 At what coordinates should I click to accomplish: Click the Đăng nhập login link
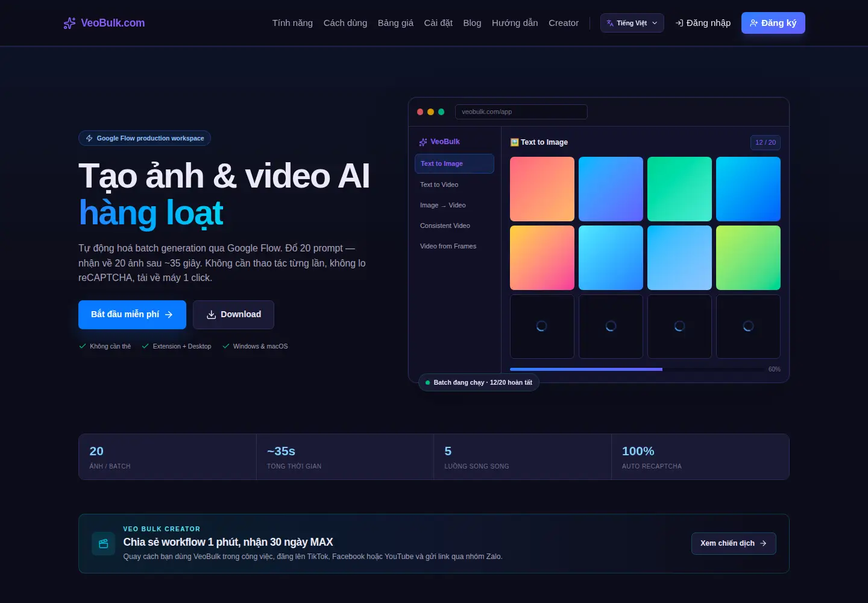703,23
